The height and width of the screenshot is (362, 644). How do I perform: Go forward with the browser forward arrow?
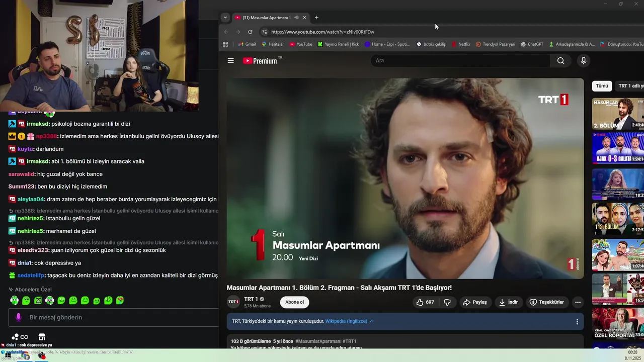tap(238, 32)
